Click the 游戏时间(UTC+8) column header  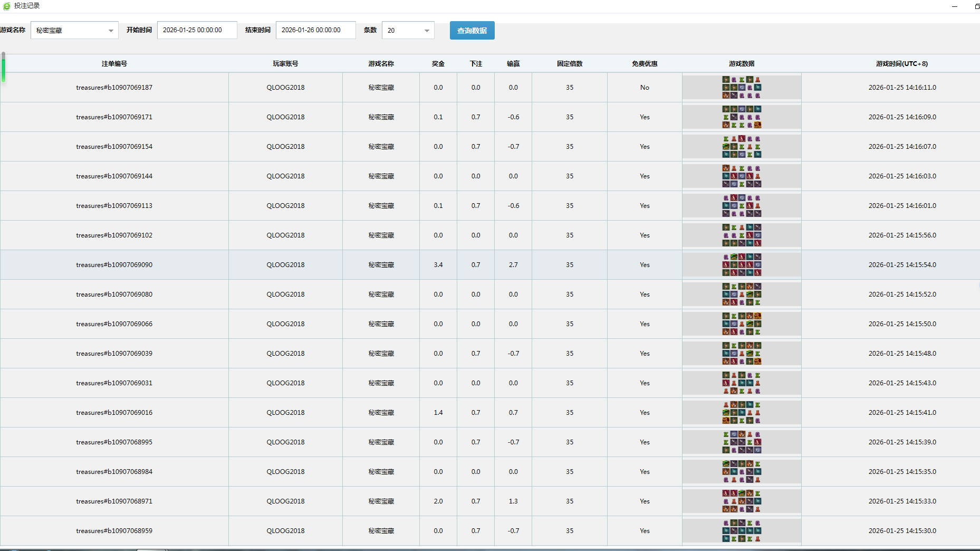click(901, 64)
